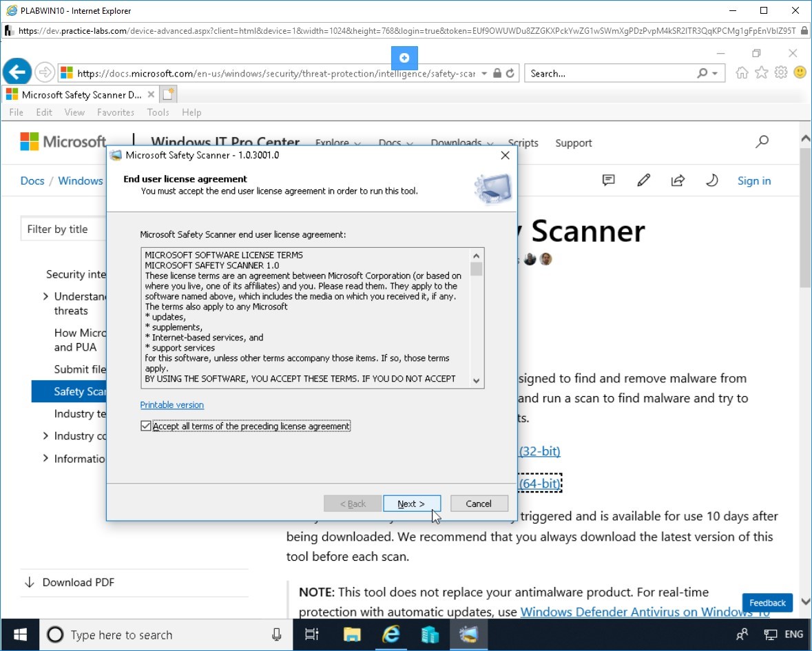Click the license text scrollbar down arrow
Screen dimensions: 812x651
point(477,381)
